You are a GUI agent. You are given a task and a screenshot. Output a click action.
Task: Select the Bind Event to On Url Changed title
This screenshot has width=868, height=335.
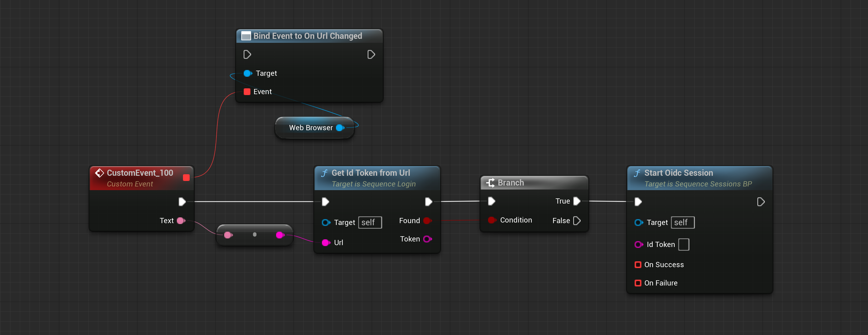[x=307, y=36]
